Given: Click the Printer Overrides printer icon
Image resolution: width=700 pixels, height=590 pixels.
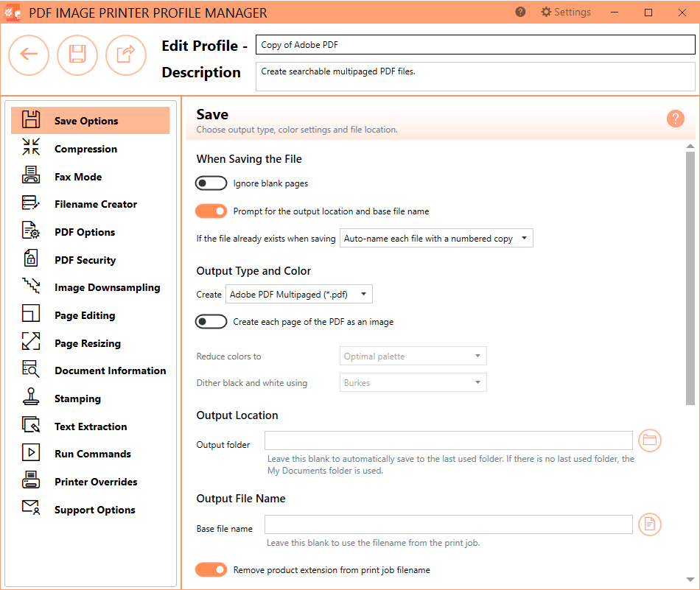Looking at the screenshot, I should pyautogui.click(x=31, y=480).
